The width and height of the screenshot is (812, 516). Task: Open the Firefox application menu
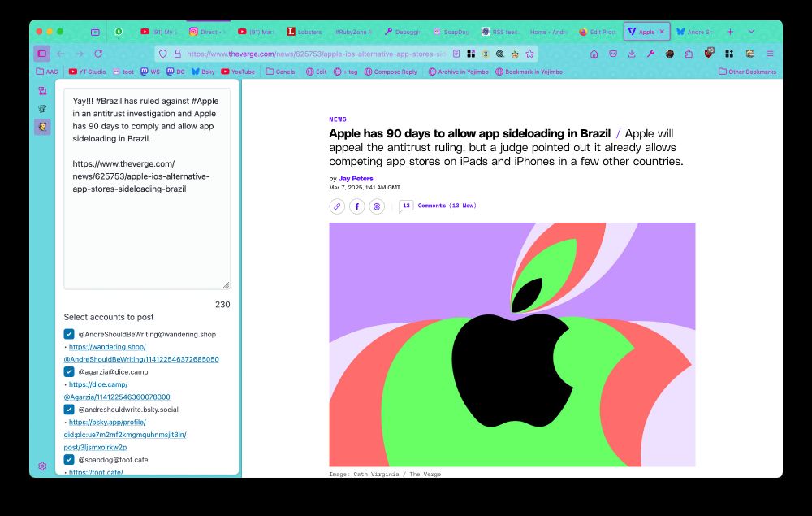769,54
